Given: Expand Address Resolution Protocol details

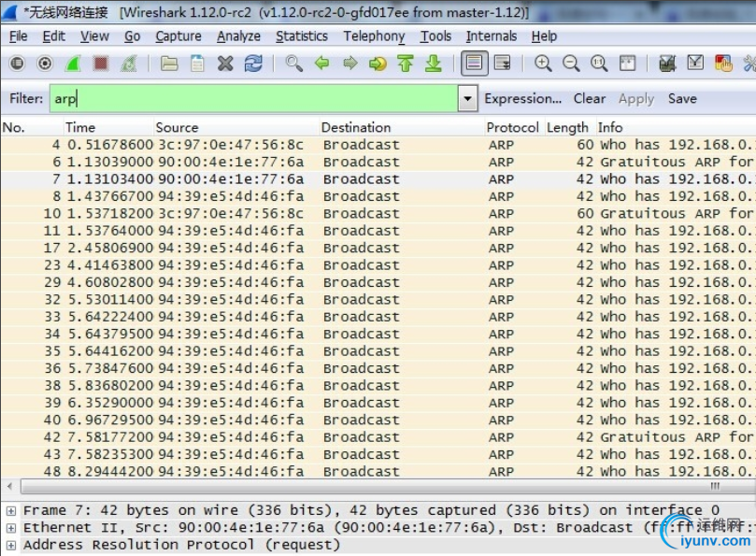Looking at the screenshot, I should (11, 546).
